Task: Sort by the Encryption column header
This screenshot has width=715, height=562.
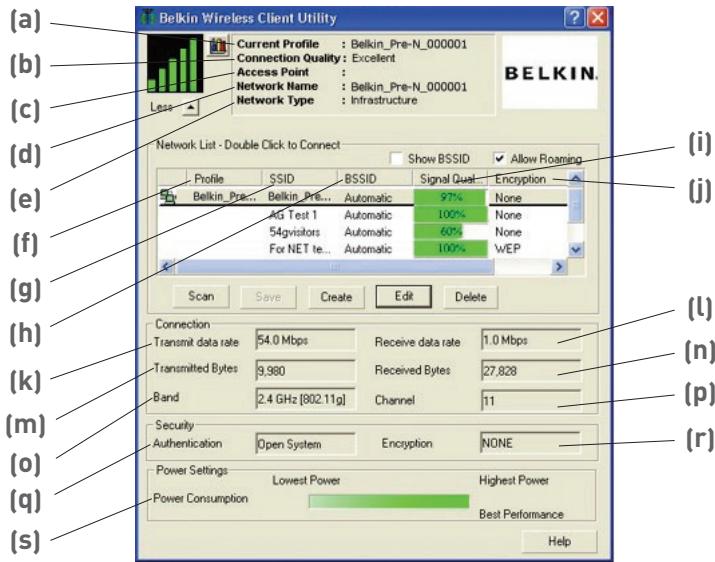Action: 528,179
